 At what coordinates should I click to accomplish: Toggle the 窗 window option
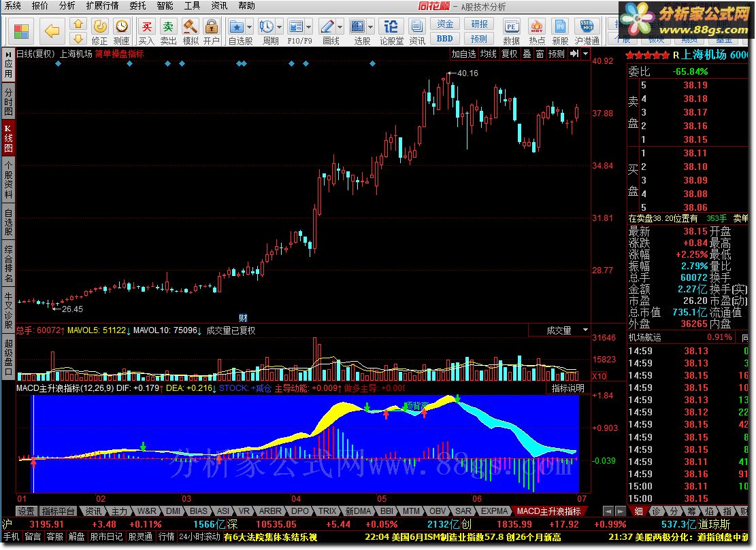click(540, 54)
